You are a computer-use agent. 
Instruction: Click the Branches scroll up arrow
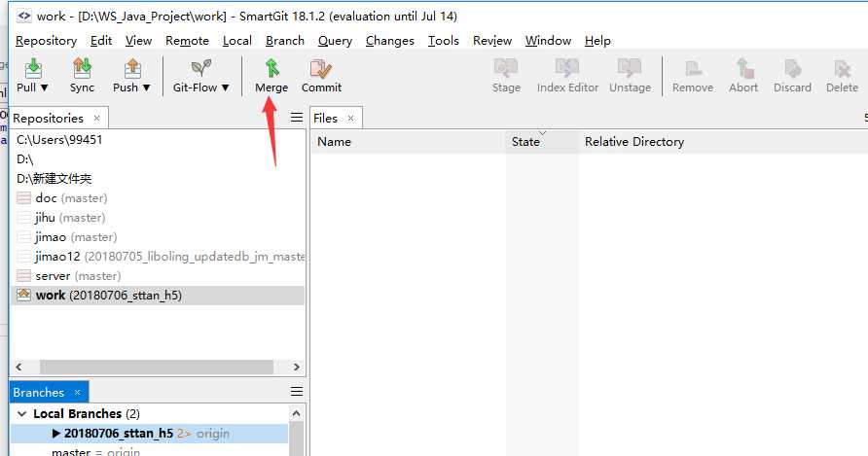pyautogui.click(x=296, y=413)
